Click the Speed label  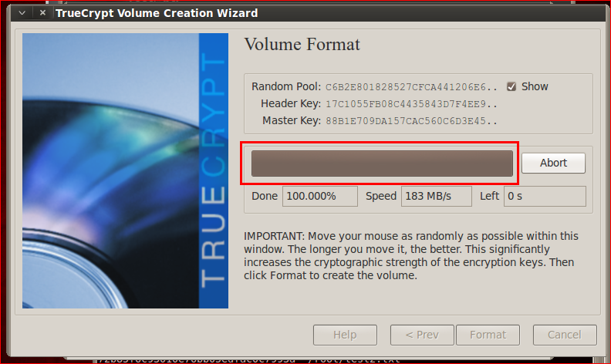(x=380, y=196)
